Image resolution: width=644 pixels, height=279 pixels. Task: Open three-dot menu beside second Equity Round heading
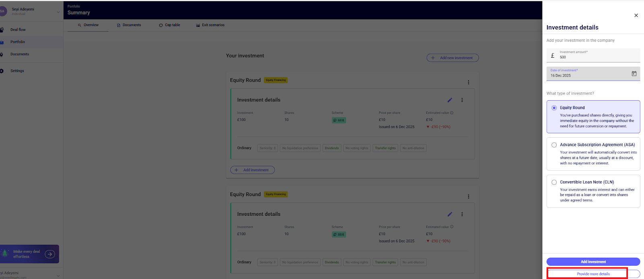[468, 196]
